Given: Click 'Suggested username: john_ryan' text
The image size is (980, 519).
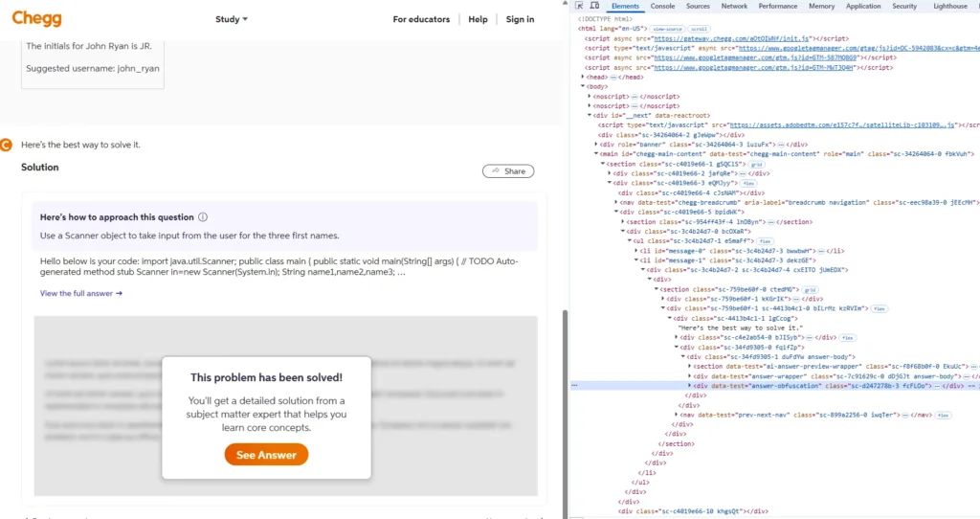Looking at the screenshot, I should pyautogui.click(x=93, y=68).
